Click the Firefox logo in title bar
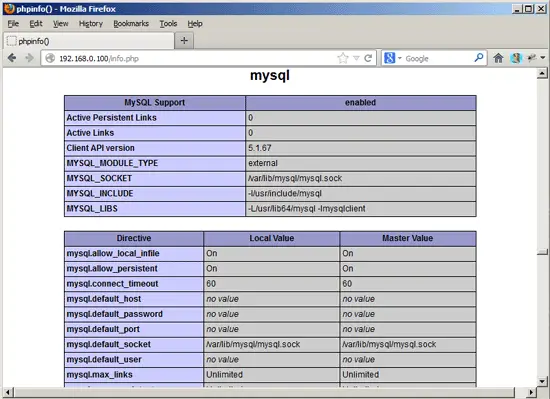550x399 pixels. coord(9,8)
